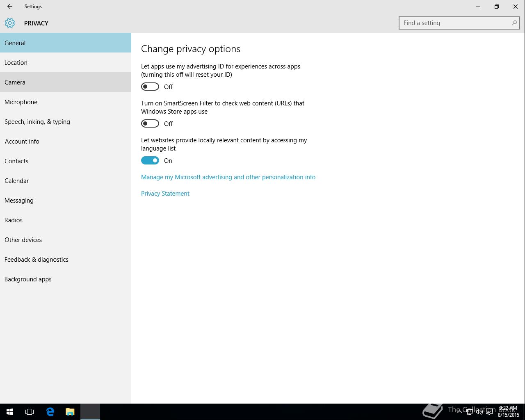Open network status tray icon

pos(469,412)
